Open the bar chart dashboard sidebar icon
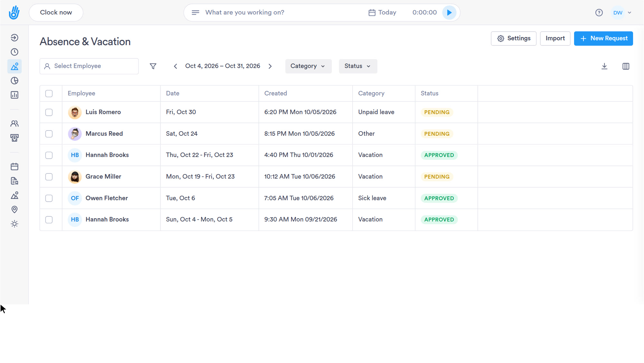644x363 pixels. pyautogui.click(x=14, y=95)
